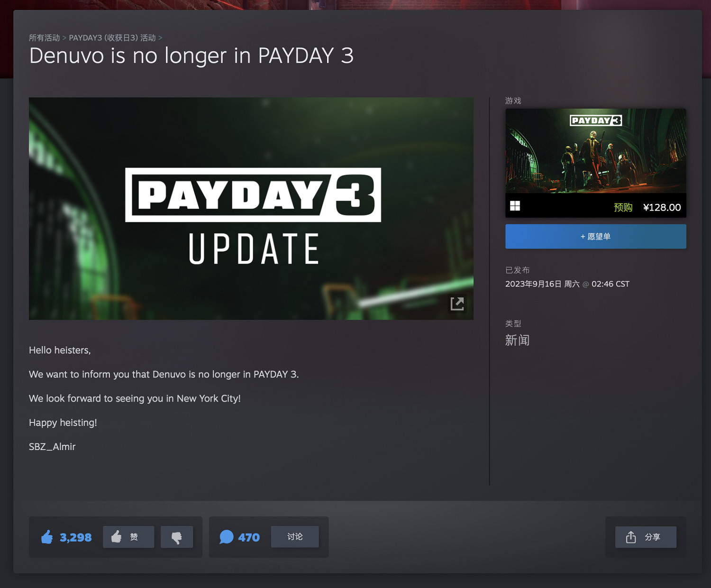Viewport: 711px width, 588px height.
Task: Go to PAYDAY3 (收获日3) 活动 breadcrumb
Action: point(112,38)
